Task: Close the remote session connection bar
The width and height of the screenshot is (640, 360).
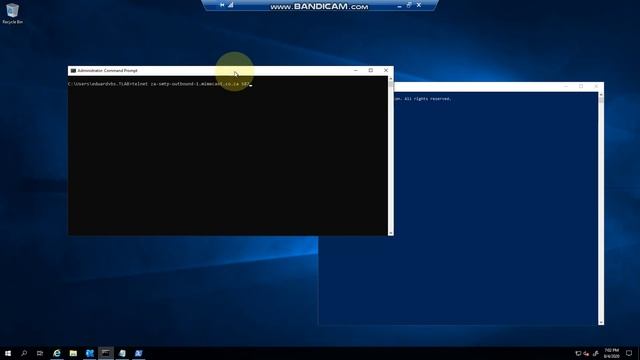Action: point(419,5)
